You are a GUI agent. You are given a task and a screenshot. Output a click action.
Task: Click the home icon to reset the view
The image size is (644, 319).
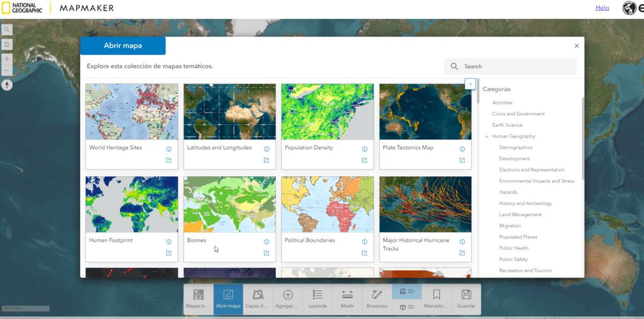pyautogui.click(x=7, y=44)
